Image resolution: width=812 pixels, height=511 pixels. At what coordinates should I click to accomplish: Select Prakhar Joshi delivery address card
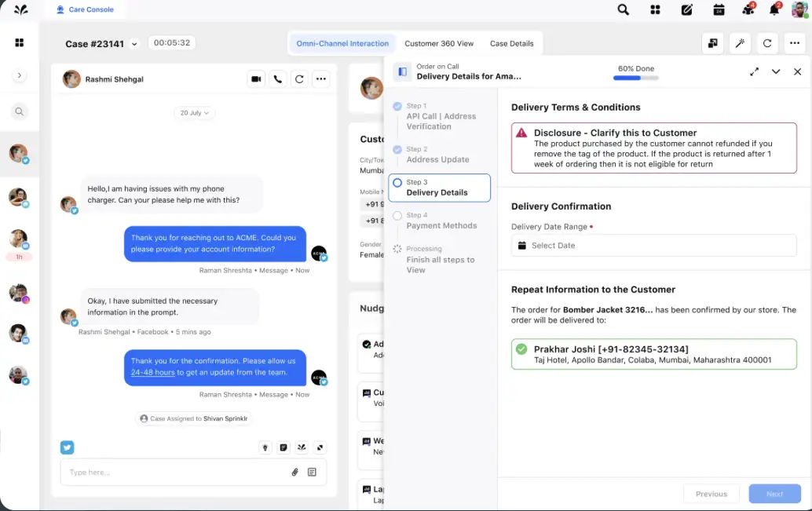653,354
